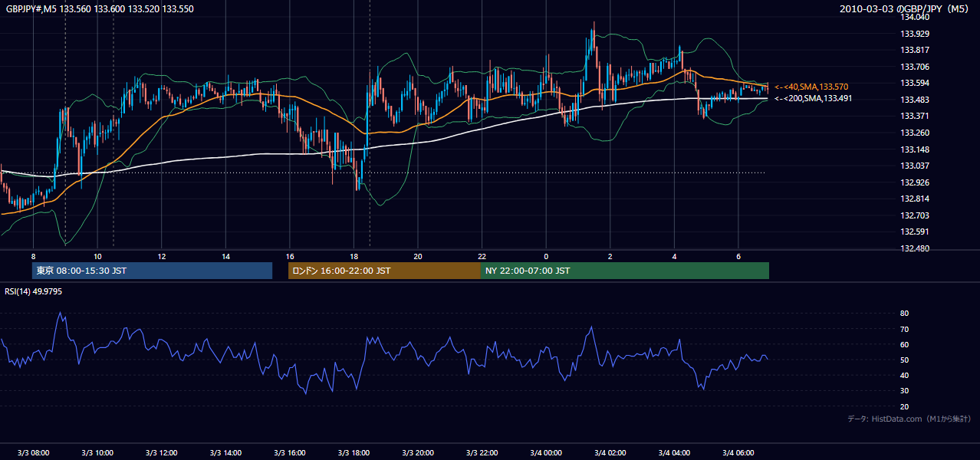Click RSI scale value 60

(x=905, y=344)
